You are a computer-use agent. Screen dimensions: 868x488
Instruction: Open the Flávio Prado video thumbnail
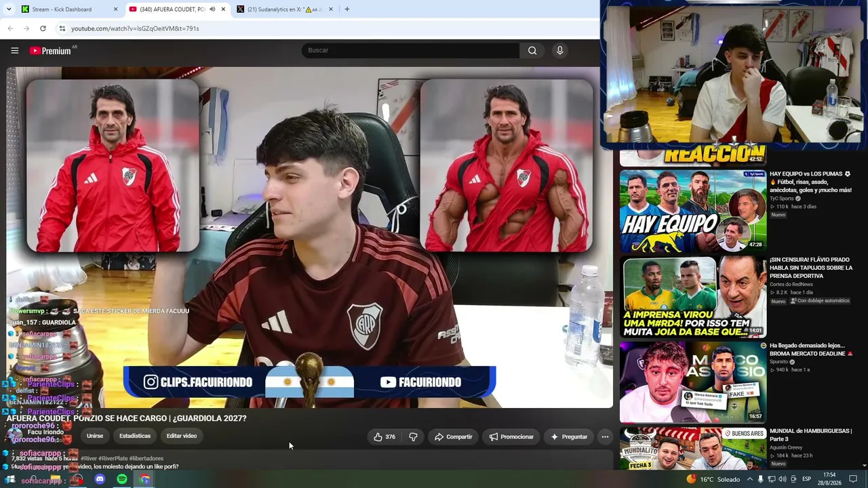[x=693, y=297]
